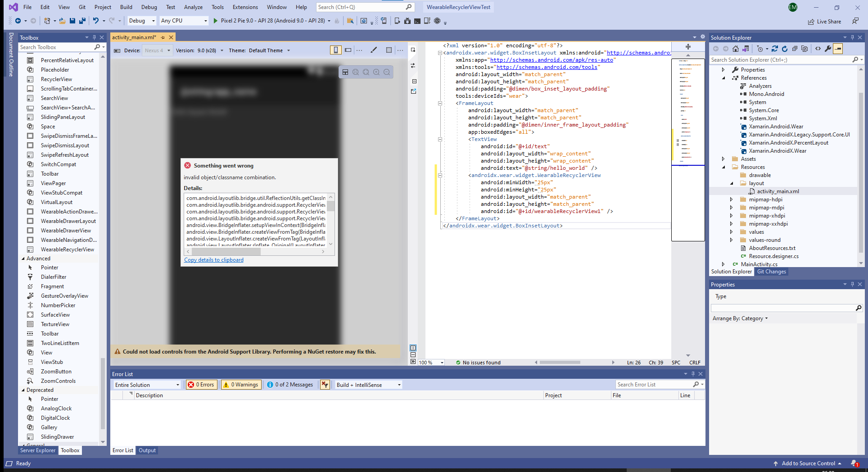
Task: Expand the Resources folder in Solution Explorer
Action: coord(723,167)
